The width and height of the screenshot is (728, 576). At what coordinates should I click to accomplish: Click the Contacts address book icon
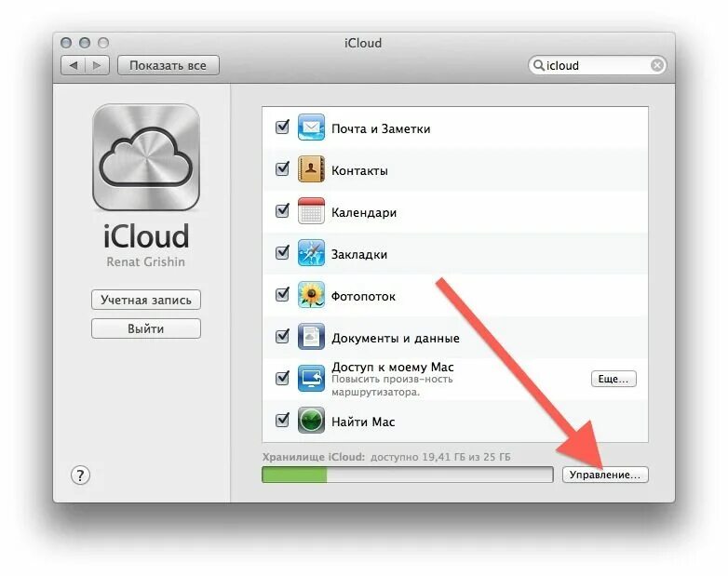coord(311,169)
